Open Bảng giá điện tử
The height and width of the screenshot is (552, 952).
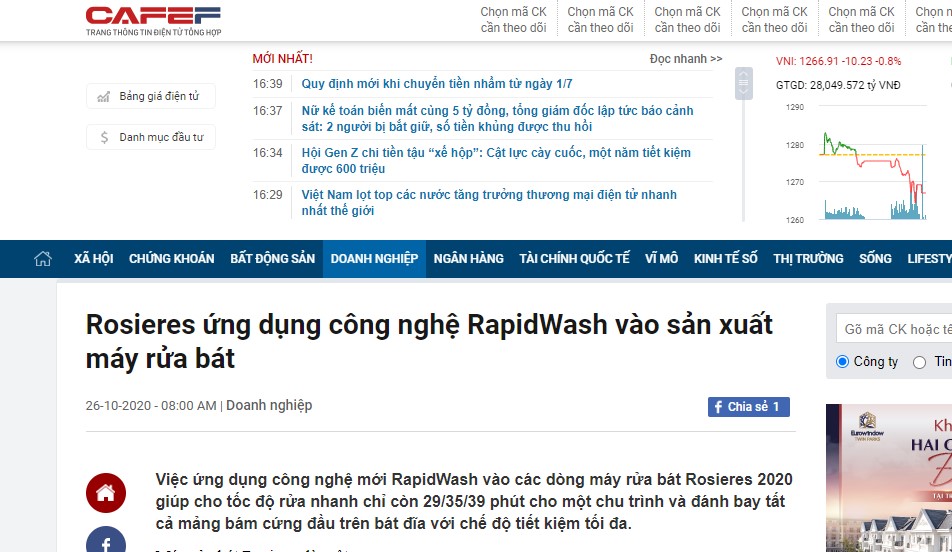click(x=151, y=96)
